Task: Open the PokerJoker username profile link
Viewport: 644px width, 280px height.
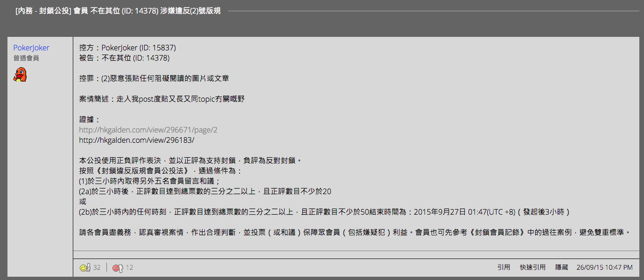Action: point(31,48)
